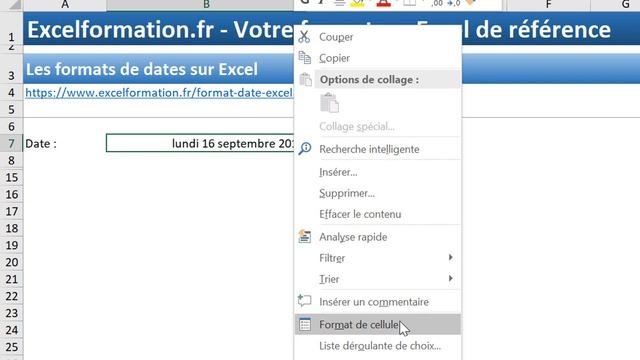The image size is (640, 360).
Task: Select row 4 header
Action: (11, 93)
